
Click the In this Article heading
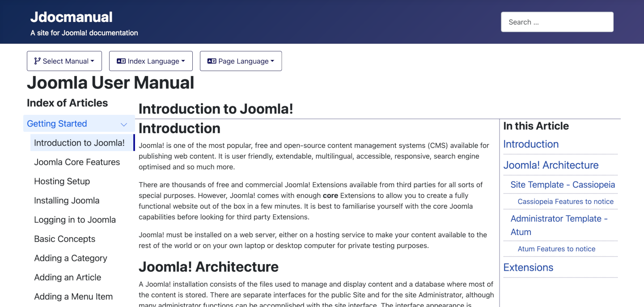tap(536, 126)
